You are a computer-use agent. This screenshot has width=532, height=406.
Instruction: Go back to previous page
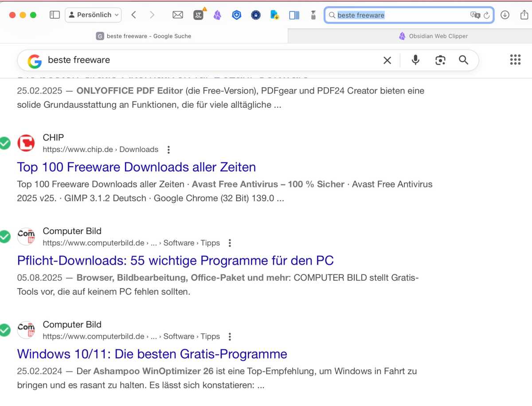pyautogui.click(x=133, y=15)
